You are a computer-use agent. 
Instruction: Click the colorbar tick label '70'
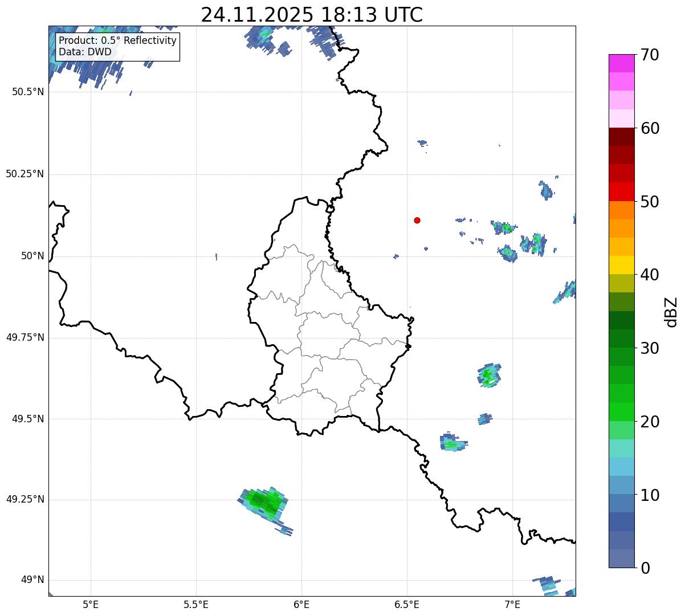click(649, 55)
